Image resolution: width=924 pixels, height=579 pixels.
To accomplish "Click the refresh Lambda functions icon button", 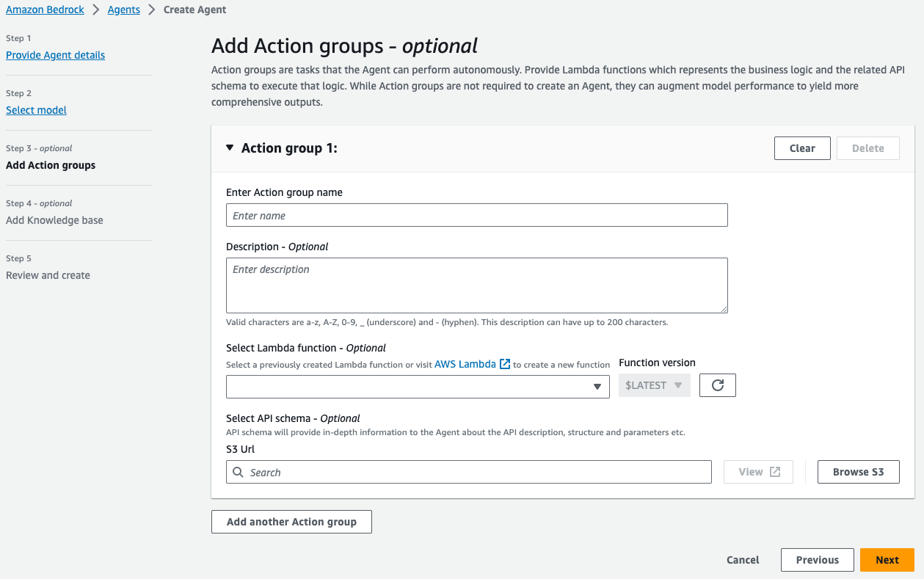I will (x=718, y=385).
